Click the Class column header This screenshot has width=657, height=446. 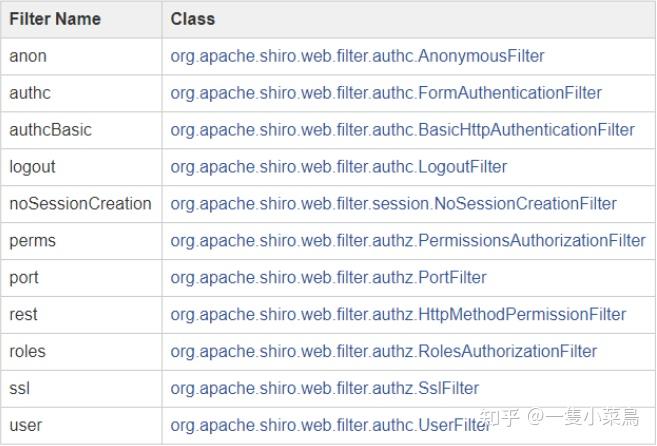pyautogui.click(x=192, y=19)
